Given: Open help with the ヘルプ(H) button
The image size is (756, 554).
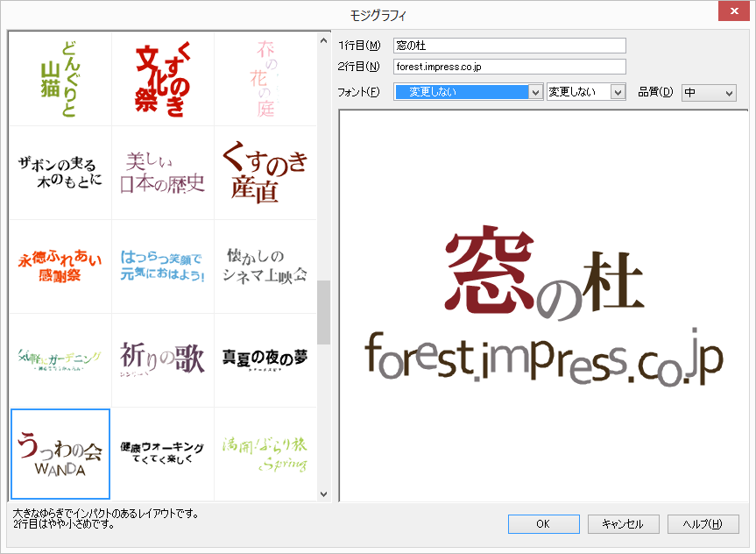Looking at the screenshot, I should tap(703, 524).
